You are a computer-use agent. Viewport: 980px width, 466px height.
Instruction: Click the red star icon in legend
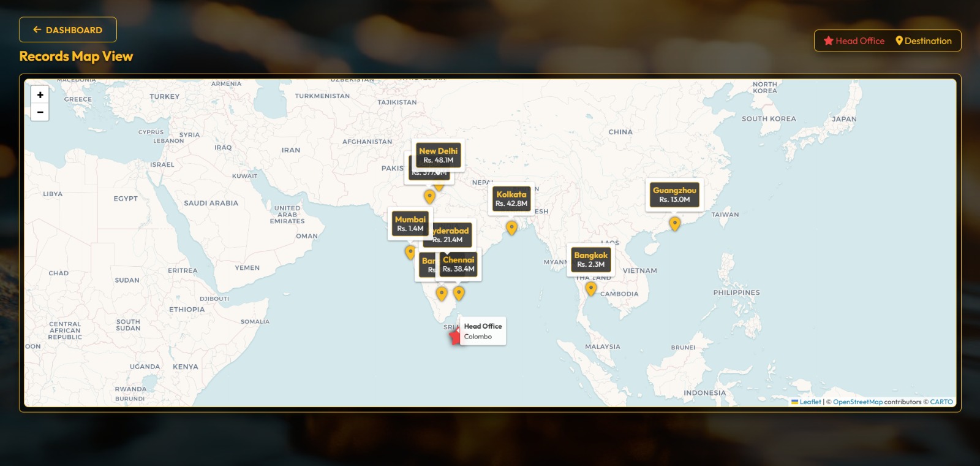(829, 41)
